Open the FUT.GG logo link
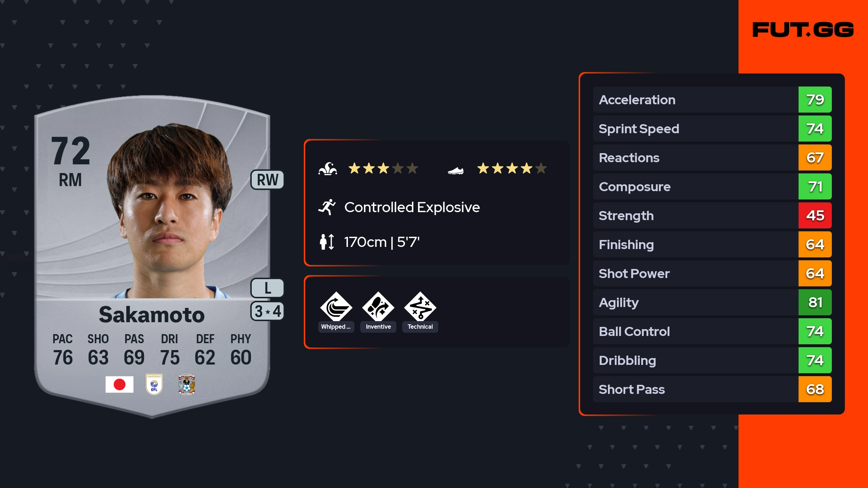The image size is (868, 488). click(x=803, y=30)
